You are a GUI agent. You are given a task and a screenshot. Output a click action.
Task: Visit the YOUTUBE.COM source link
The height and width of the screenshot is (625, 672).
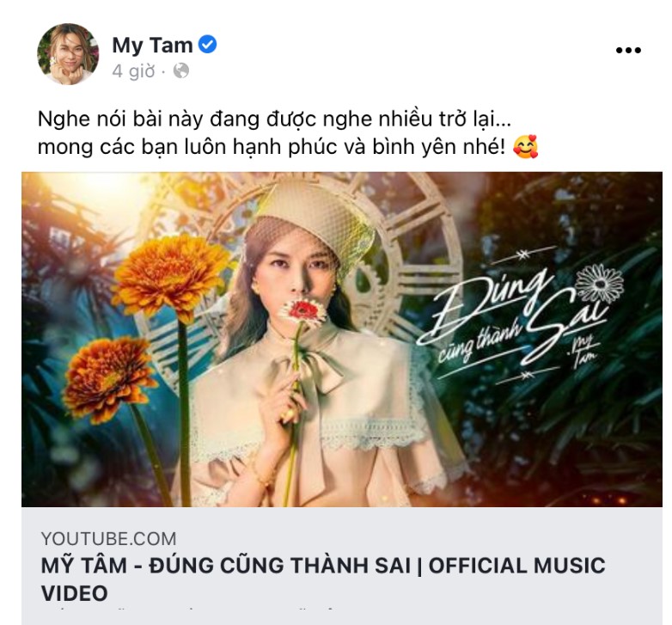click(x=109, y=539)
